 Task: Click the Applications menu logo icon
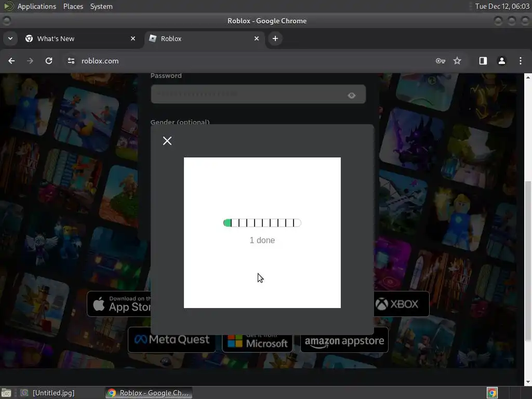pos(9,6)
